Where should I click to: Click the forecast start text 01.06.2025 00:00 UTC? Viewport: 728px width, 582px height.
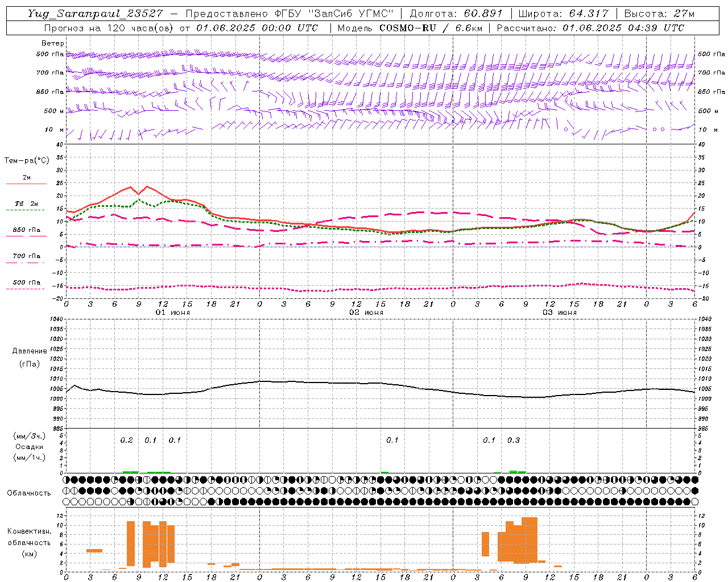click(257, 28)
